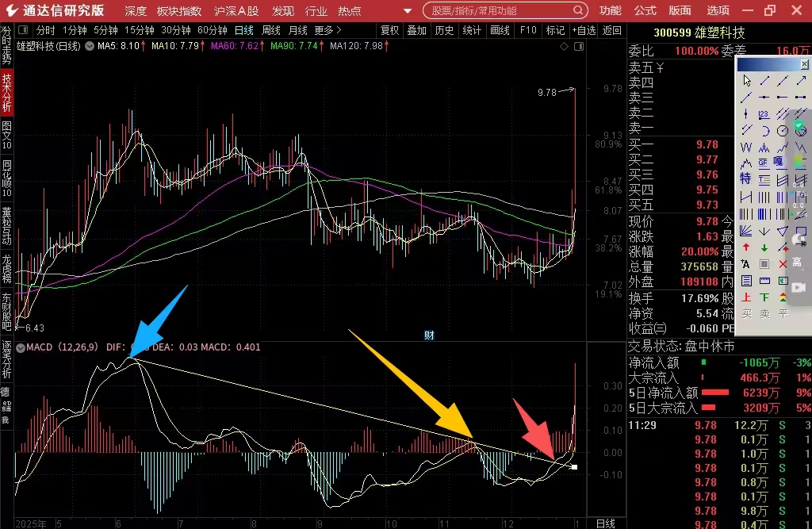Click the green 下 marker tool
This screenshot has width=812, height=529.
click(x=764, y=297)
